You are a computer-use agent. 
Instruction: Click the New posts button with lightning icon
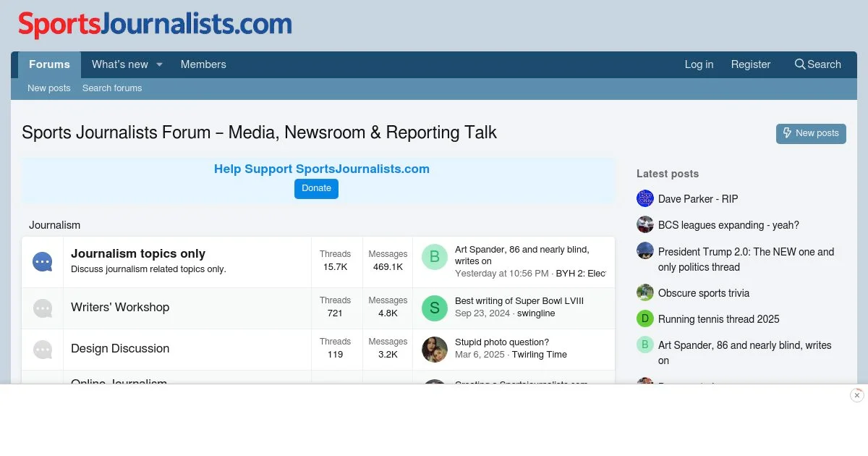coord(811,133)
